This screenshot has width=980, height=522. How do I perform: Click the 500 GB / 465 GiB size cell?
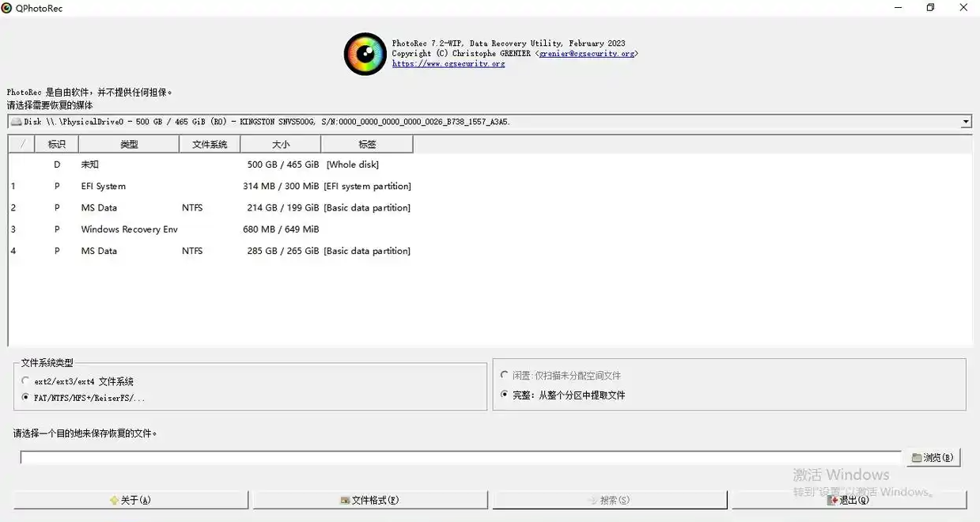[283, 165]
